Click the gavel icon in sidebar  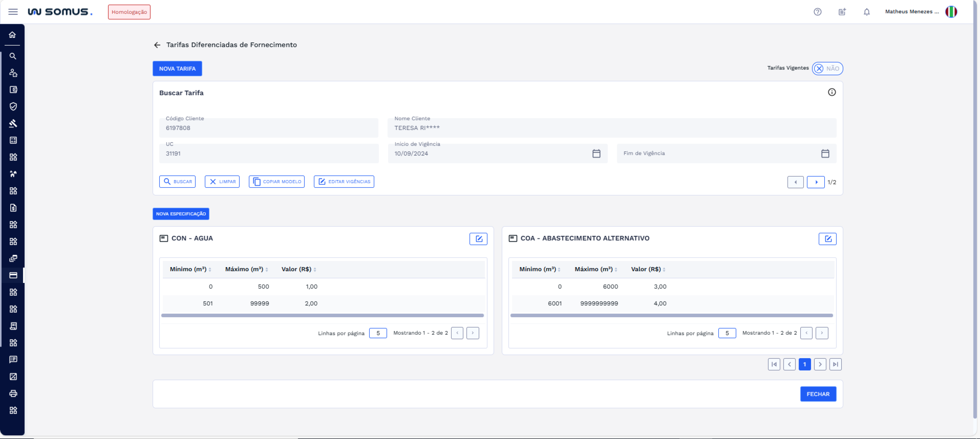pyautogui.click(x=13, y=124)
